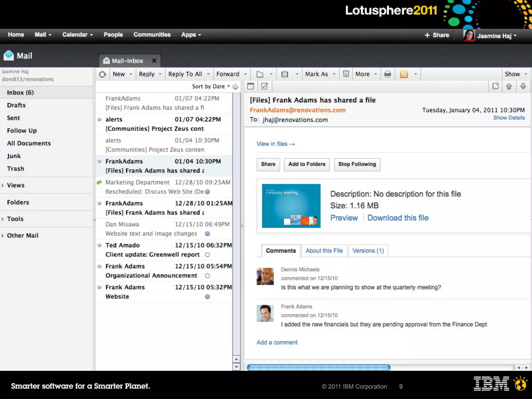Toggle blue dot on Dan Misawa message
This screenshot has height=399, width=532.
click(x=207, y=234)
